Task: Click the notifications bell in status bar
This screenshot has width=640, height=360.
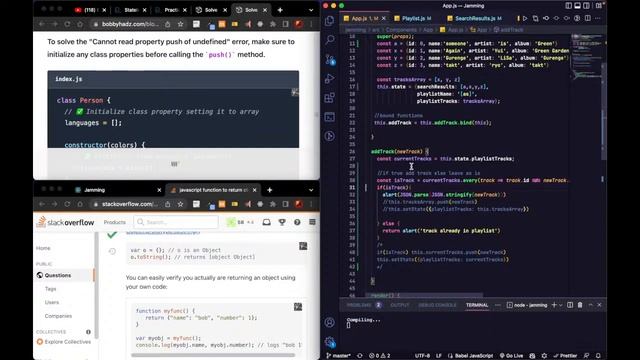Action: coord(598,356)
